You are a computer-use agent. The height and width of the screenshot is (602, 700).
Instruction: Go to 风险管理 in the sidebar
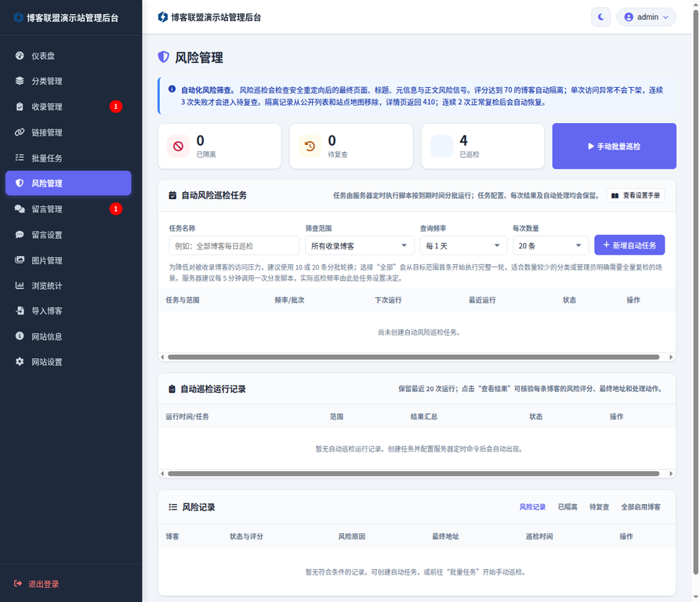pyautogui.click(x=68, y=183)
